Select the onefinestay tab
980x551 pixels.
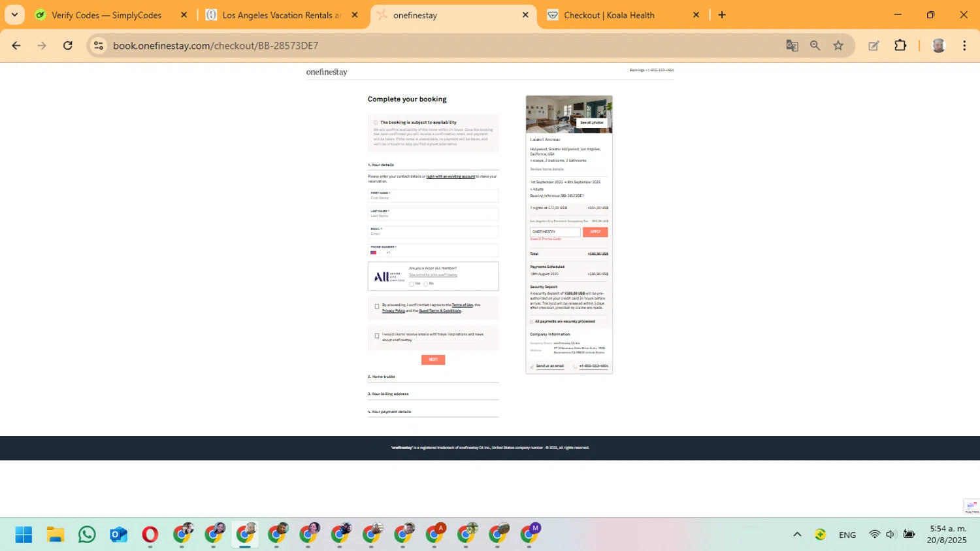pyautogui.click(x=453, y=15)
